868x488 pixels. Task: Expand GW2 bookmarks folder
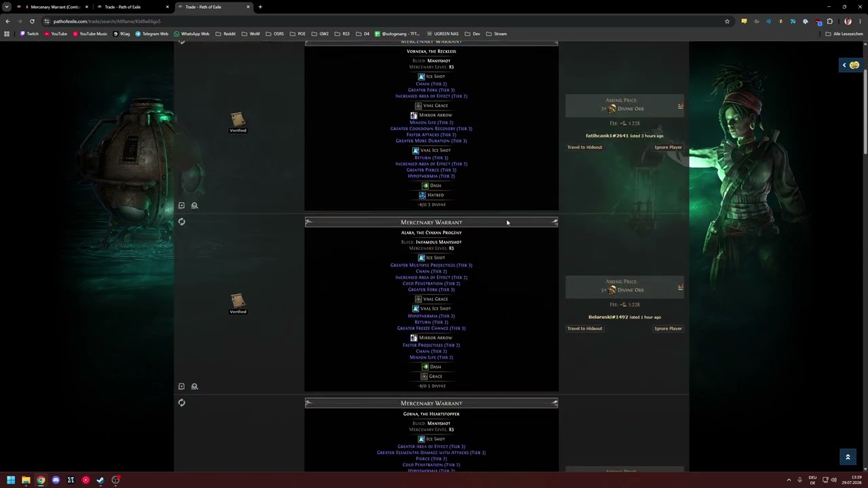320,33
